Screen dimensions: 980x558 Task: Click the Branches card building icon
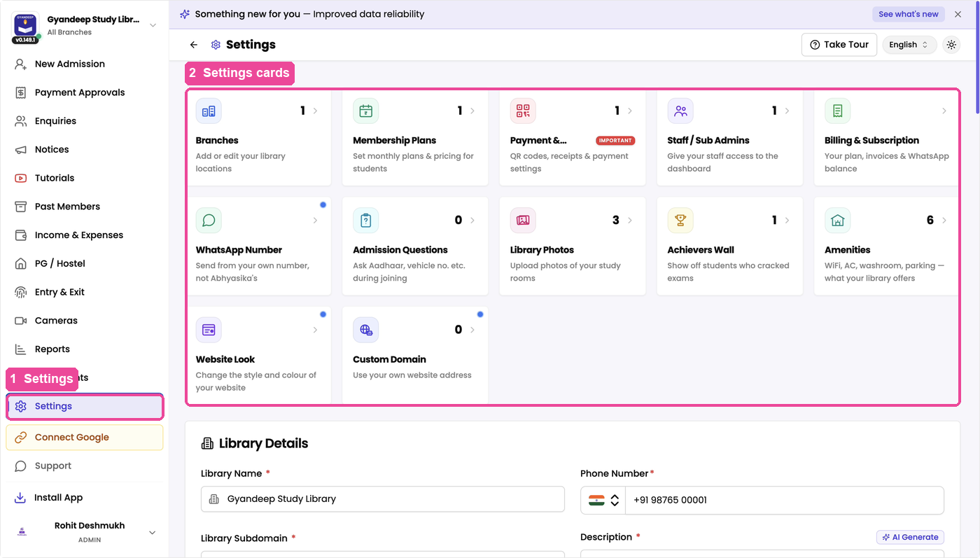tap(209, 111)
